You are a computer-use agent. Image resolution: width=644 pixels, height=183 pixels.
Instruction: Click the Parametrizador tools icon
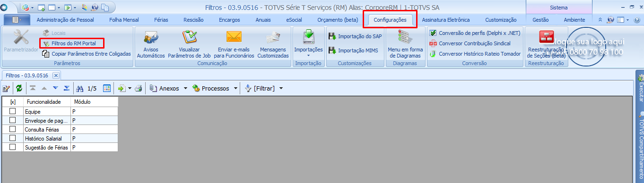[21, 37]
